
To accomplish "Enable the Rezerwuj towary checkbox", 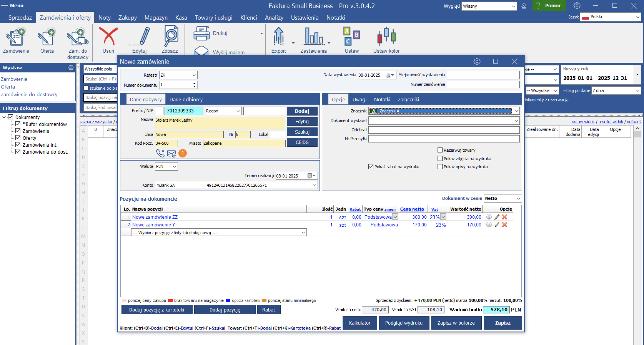I will (x=440, y=150).
